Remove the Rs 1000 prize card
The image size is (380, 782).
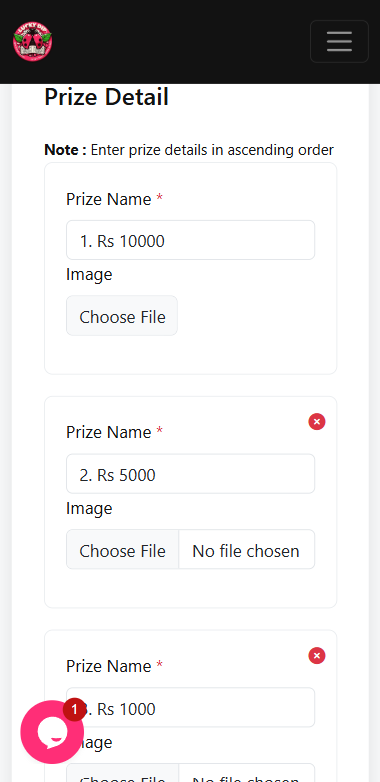point(317,655)
